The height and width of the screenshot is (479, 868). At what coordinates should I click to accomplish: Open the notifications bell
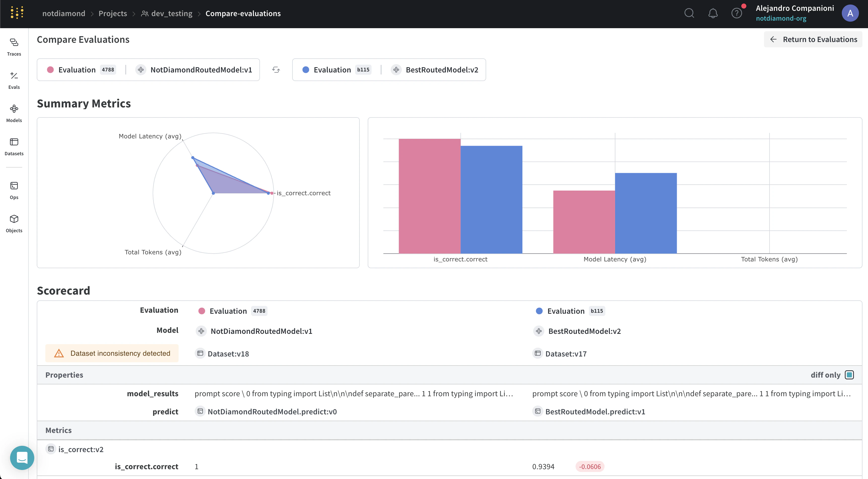coord(713,14)
